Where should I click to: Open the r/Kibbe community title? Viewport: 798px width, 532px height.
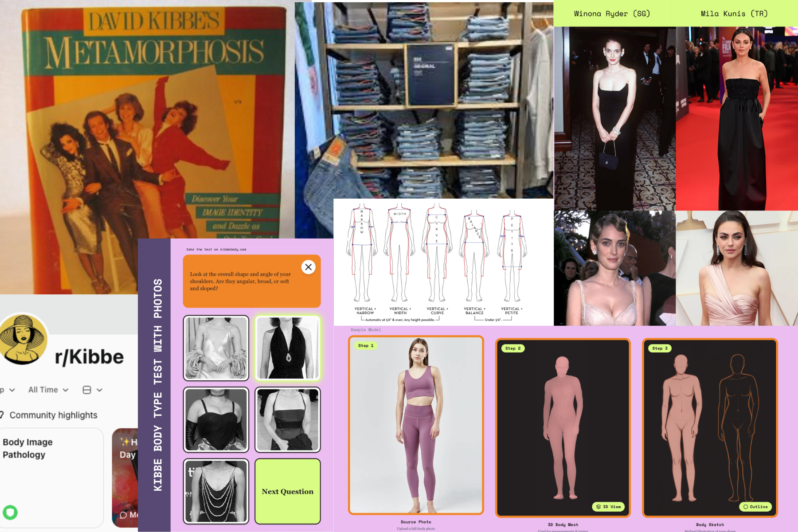point(89,357)
